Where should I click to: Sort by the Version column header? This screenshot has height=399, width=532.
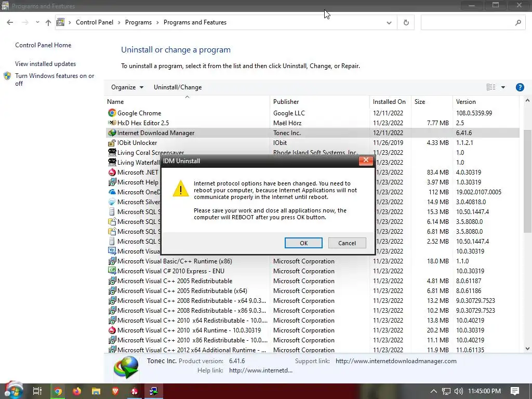pos(486,102)
